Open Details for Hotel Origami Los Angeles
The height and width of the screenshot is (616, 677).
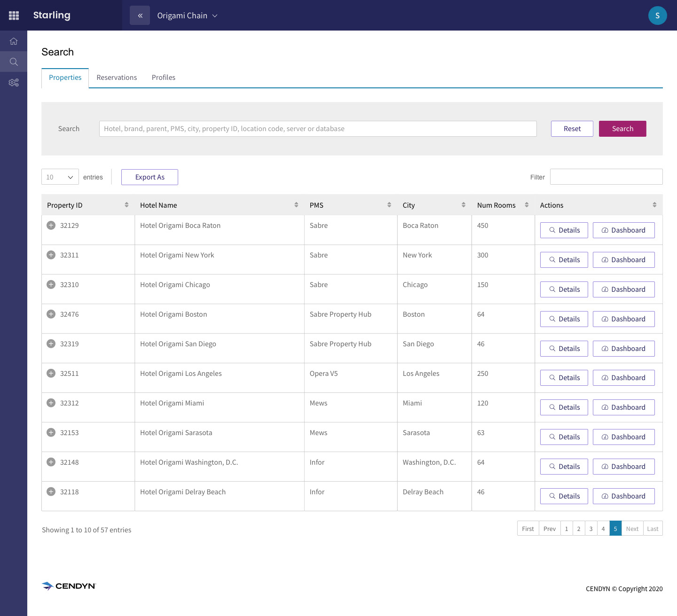(564, 378)
